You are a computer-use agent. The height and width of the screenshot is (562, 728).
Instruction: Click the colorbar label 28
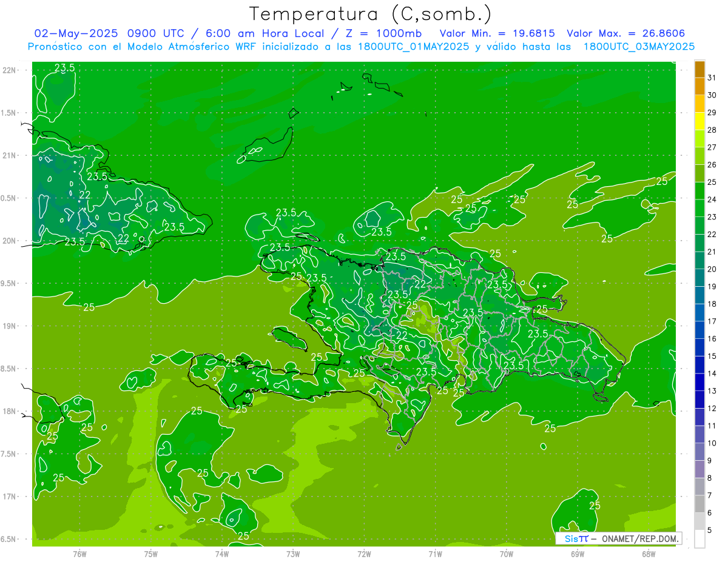pyautogui.click(x=712, y=130)
